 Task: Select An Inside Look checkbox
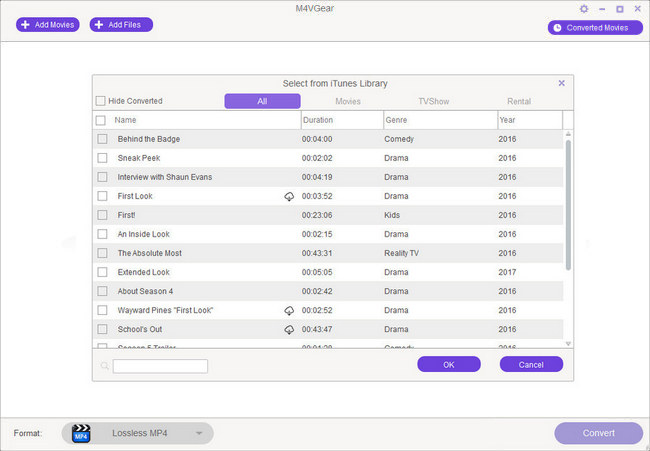(102, 234)
